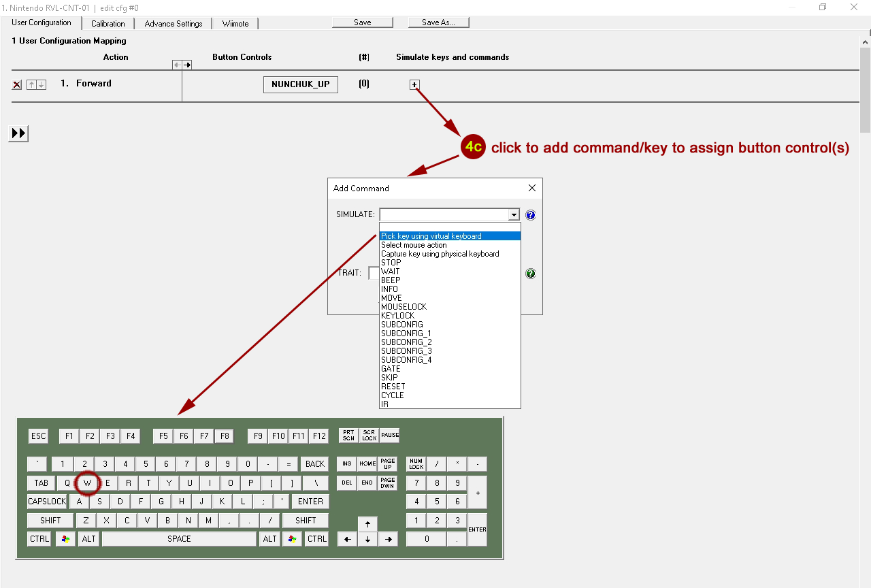
Task: Click the TRAIT input field
Action: 374,273
